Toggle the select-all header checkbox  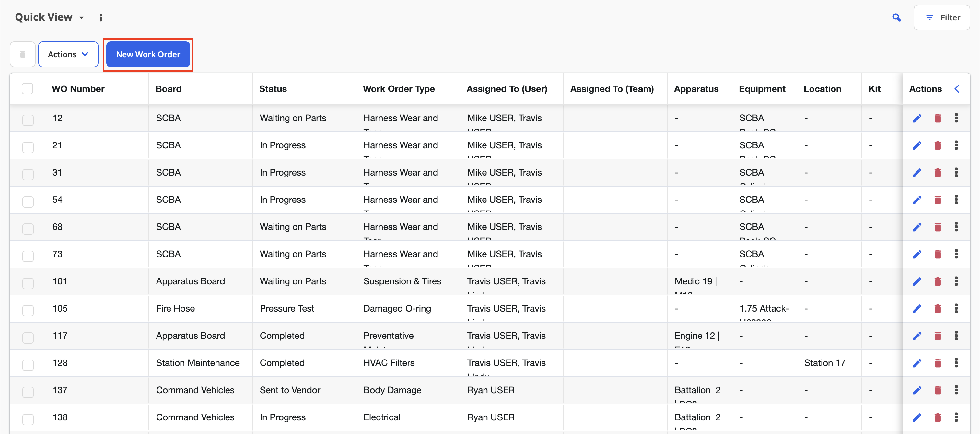pos(28,89)
